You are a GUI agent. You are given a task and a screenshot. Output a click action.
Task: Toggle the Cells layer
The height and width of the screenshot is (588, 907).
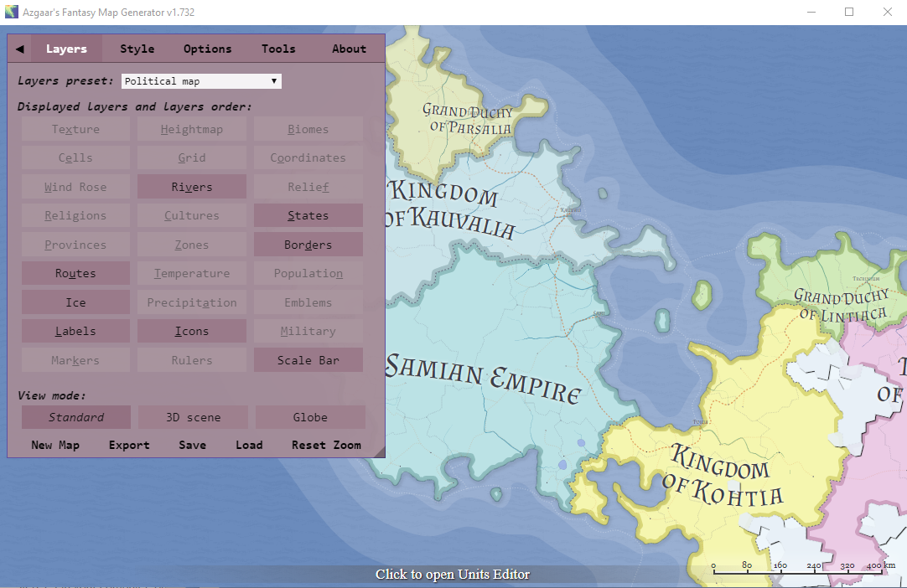[75, 157]
